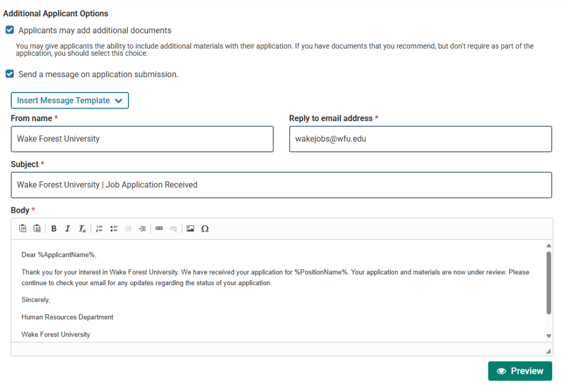Click the Paste from Word icon
Image resolution: width=565 pixels, height=392 pixels.
coord(37,229)
